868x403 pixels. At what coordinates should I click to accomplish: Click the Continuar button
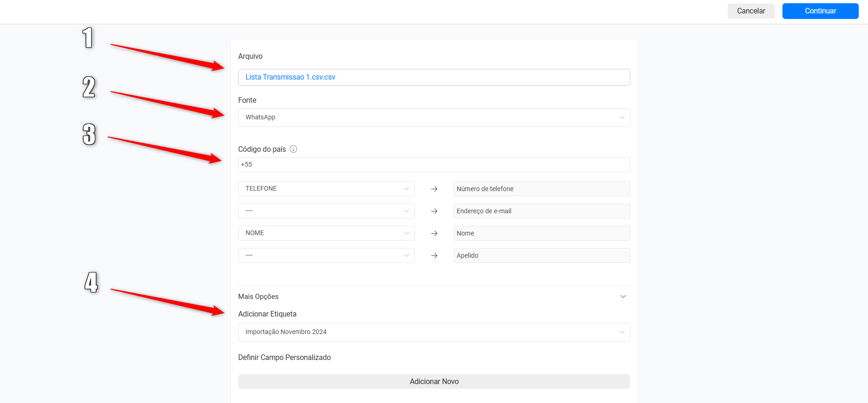tap(820, 11)
